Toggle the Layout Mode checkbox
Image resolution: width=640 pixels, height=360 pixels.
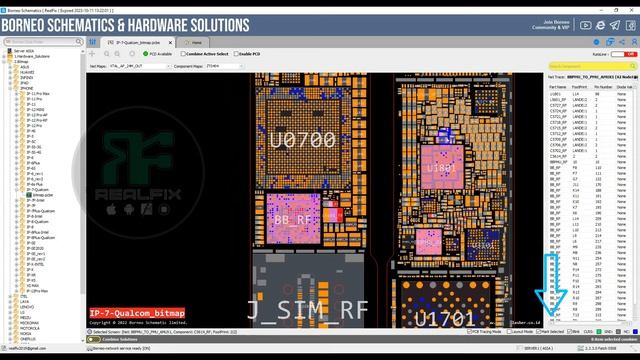[x=509, y=332]
